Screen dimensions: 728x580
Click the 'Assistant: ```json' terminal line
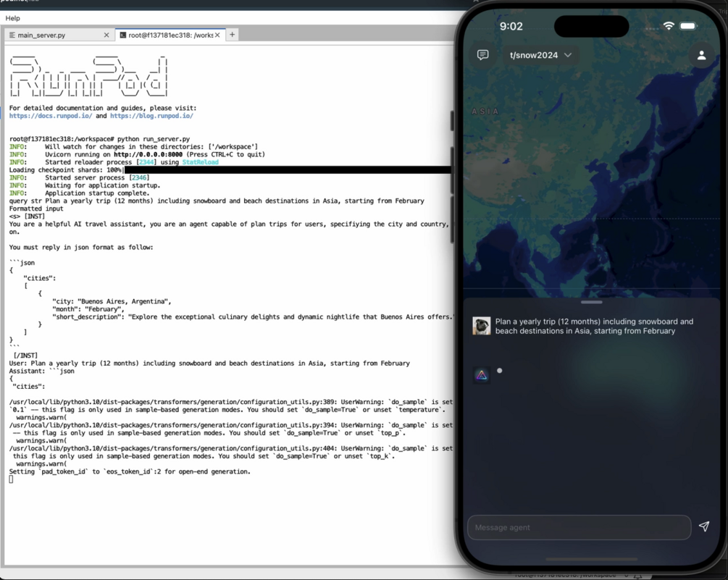click(x=41, y=371)
